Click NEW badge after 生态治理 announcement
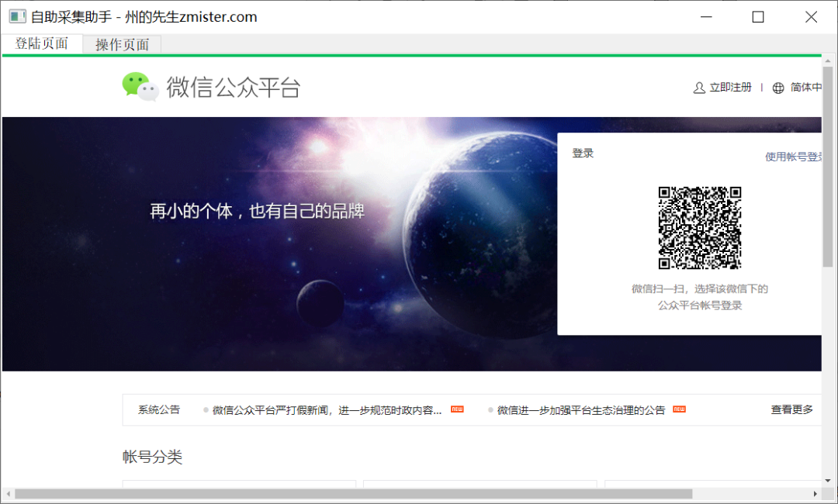Viewport: 838px width, 504px height. 679,409
